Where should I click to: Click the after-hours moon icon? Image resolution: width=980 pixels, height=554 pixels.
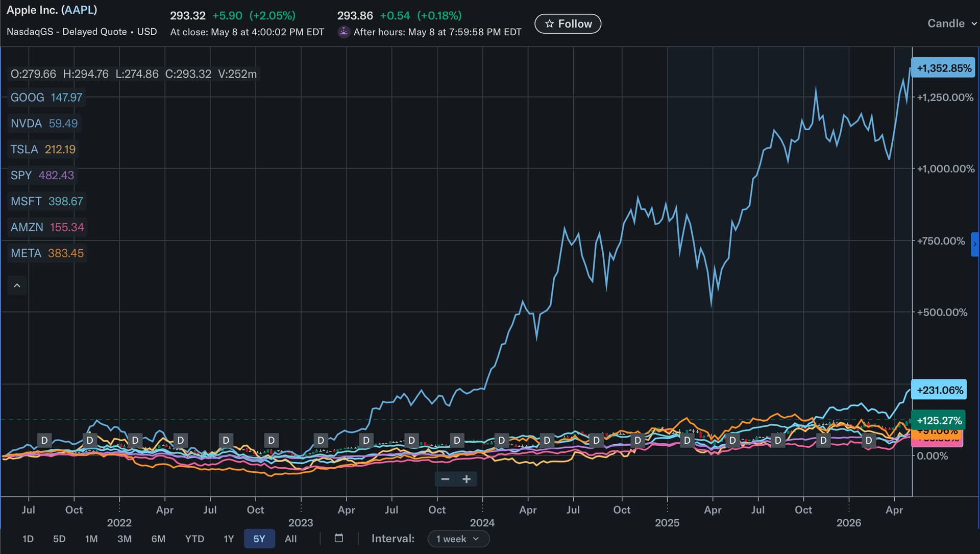click(344, 32)
